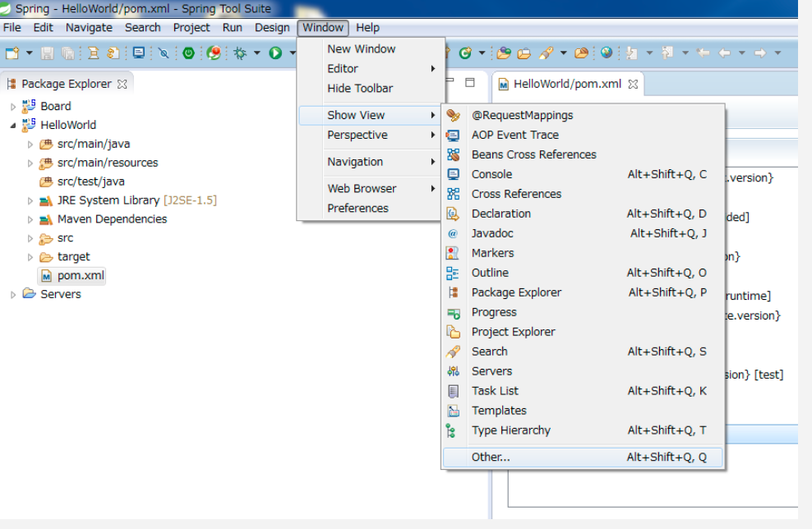Viewport: 812px width, 529px height.
Task: Expand the Servers project node
Action: tap(13, 295)
